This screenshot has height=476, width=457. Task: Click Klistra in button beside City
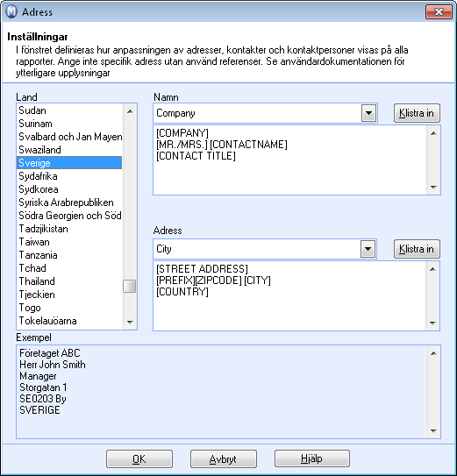417,249
